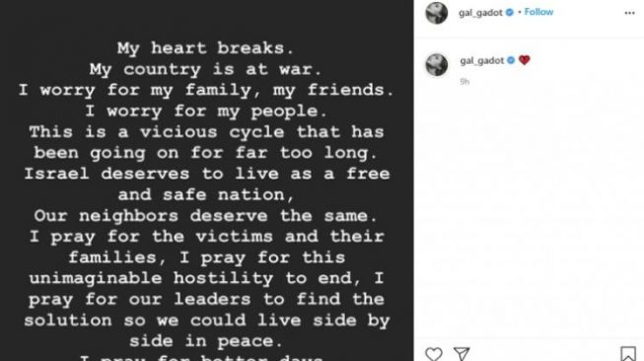Share the post via paper plane icon
Screen dimensions: 644x361
462,354
